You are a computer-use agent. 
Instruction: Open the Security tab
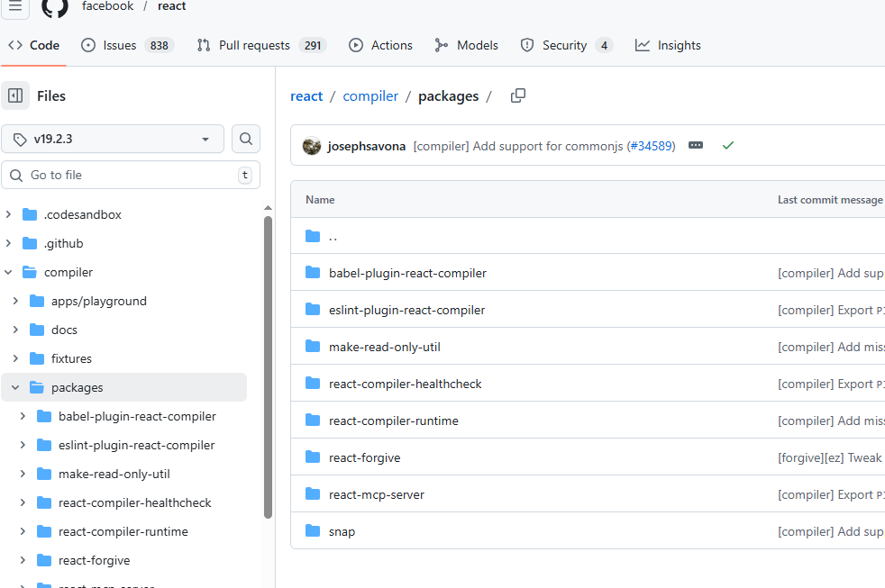[566, 45]
